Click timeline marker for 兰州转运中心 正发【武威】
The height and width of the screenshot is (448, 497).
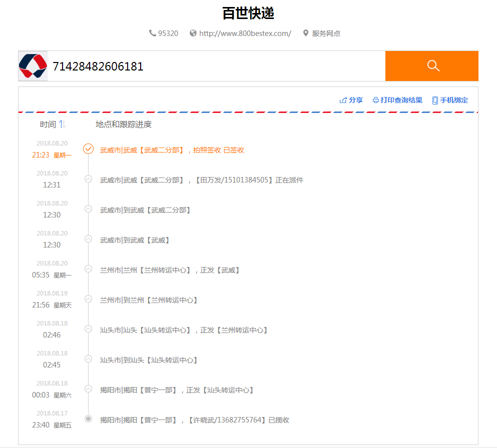pyautogui.click(x=89, y=269)
